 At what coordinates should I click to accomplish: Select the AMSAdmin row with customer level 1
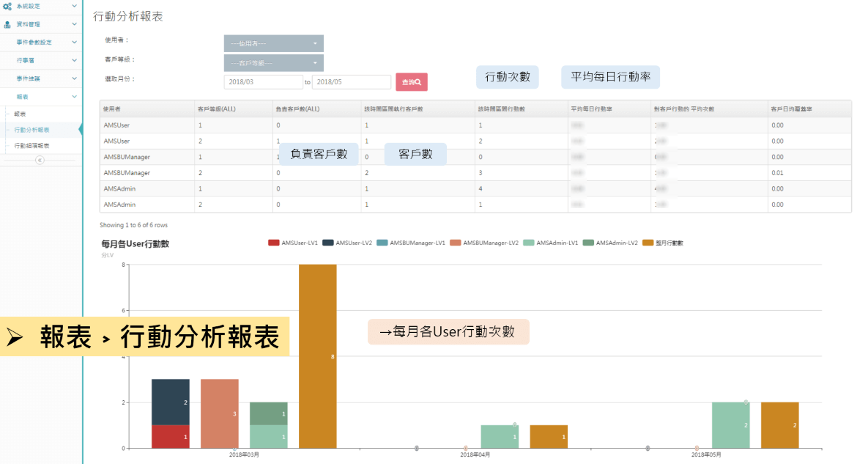pyautogui.click(x=475, y=189)
